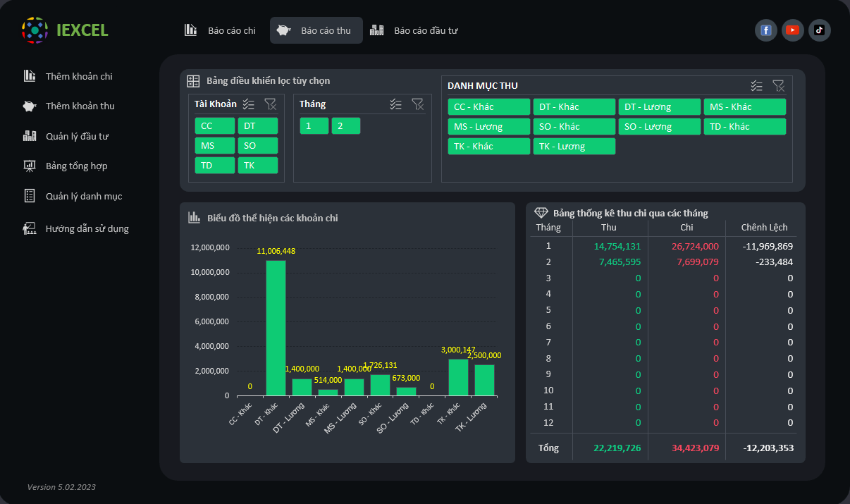850x504 pixels.
Task: Click the bar labeled 3,000,147 in chart
Action: (x=459, y=377)
